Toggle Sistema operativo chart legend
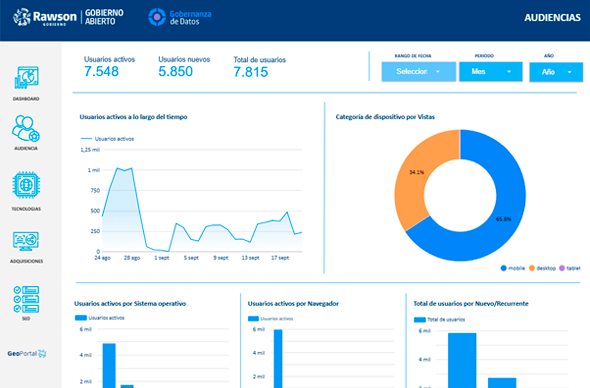 100,318
